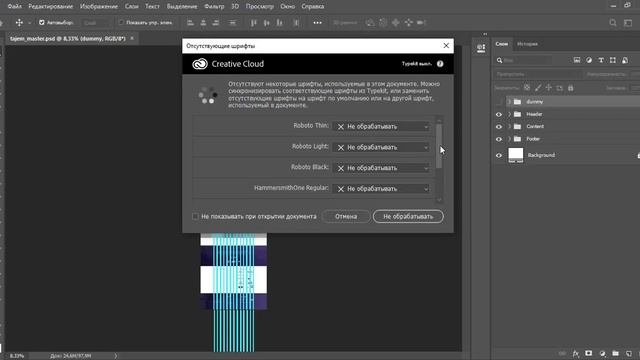Open the workspace switcher icon at top right
Screen dimensions: 640x360
click(628, 23)
